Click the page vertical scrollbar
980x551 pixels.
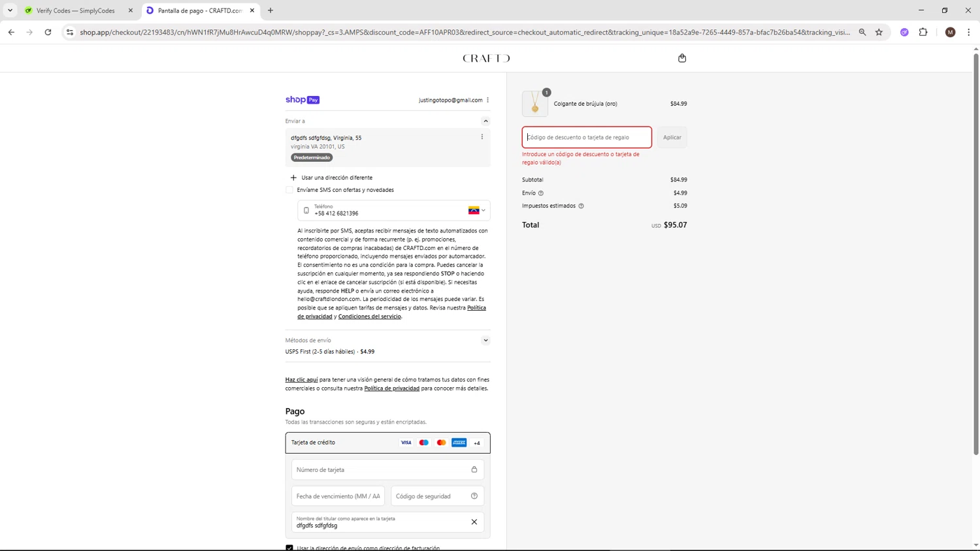coord(976,253)
